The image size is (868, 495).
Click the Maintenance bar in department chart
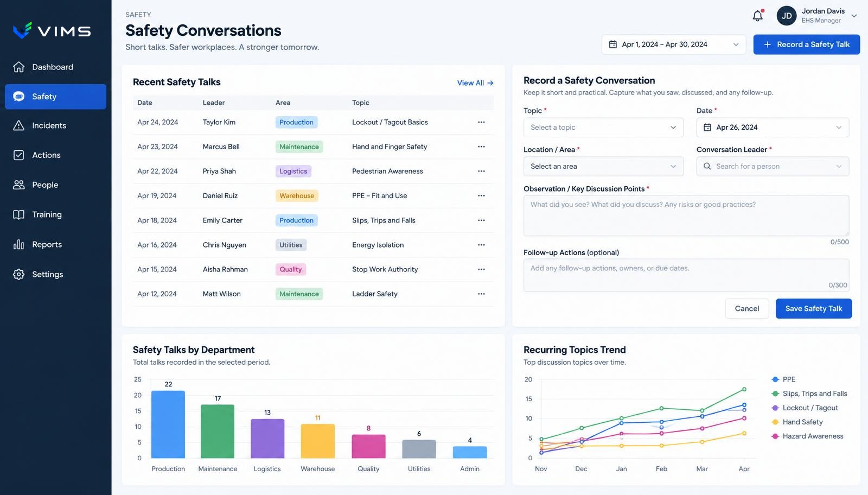218,431
